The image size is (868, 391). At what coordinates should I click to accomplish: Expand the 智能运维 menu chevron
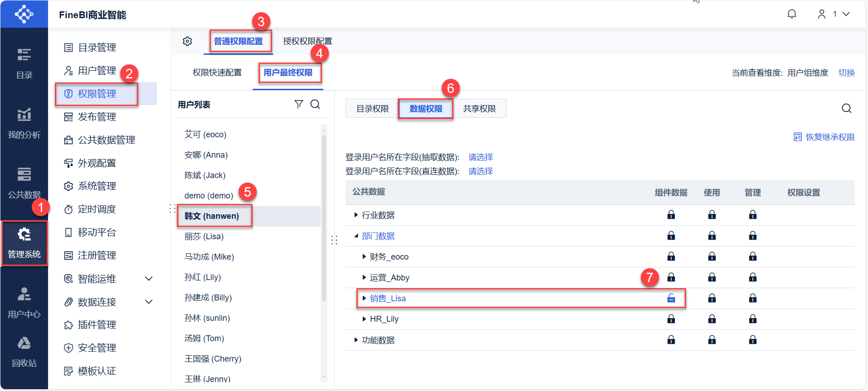click(149, 279)
